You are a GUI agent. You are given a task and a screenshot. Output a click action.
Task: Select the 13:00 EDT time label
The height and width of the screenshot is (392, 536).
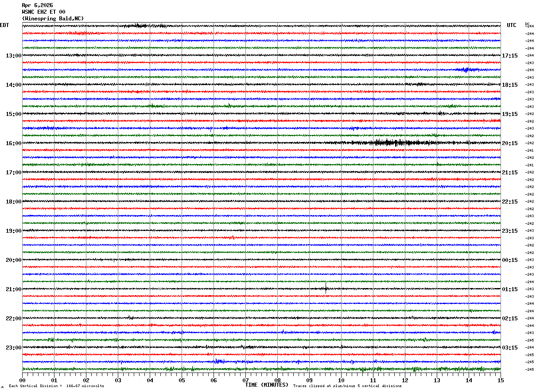pyautogui.click(x=13, y=56)
